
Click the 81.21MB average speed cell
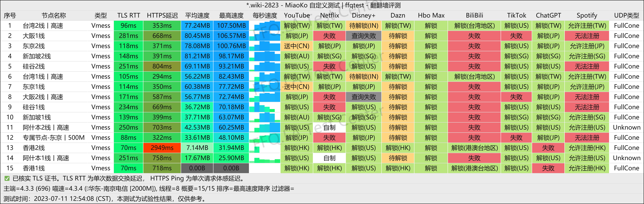pyautogui.click(x=197, y=56)
